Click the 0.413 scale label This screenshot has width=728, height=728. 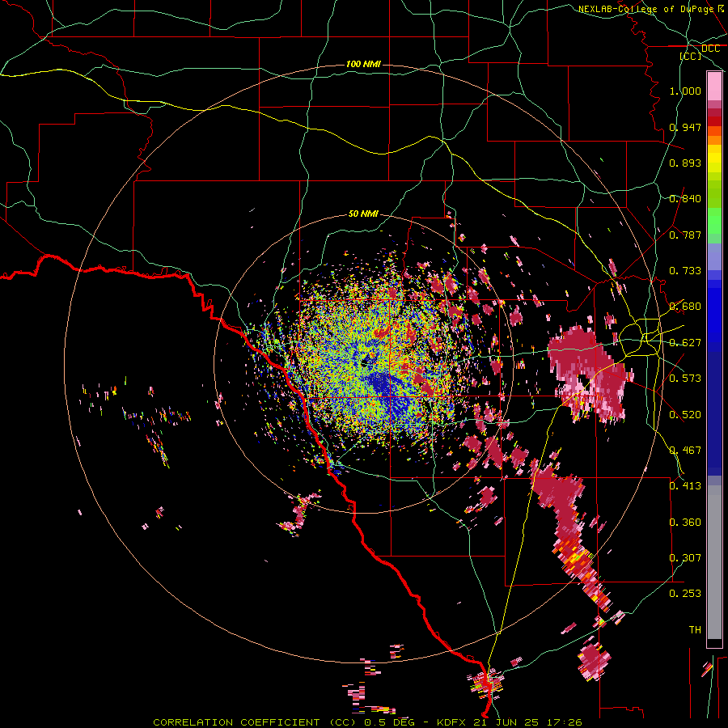(x=685, y=486)
